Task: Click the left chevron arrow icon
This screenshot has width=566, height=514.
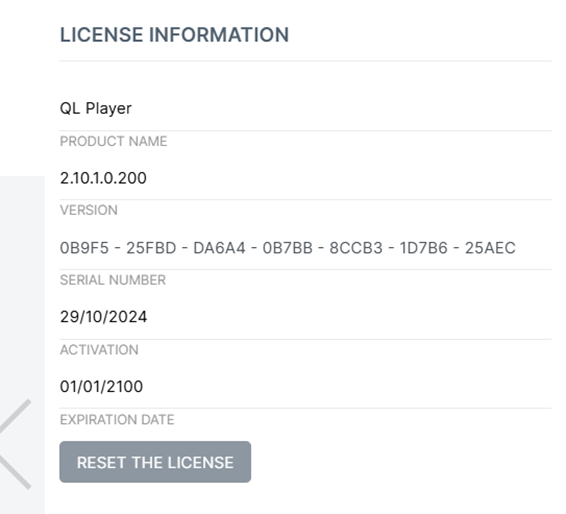Action: [x=15, y=444]
